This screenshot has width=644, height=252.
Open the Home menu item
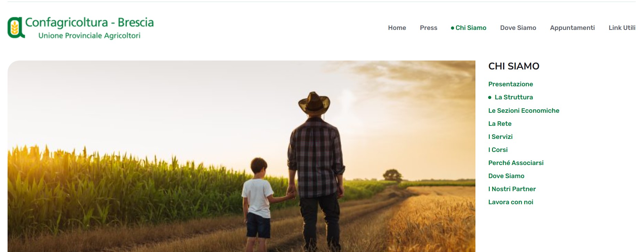(x=397, y=28)
